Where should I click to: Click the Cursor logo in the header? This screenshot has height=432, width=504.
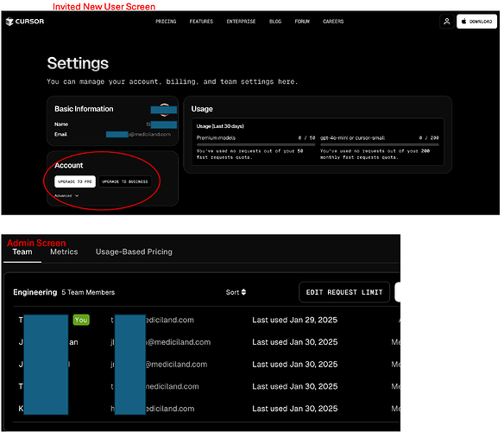point(25,22)
